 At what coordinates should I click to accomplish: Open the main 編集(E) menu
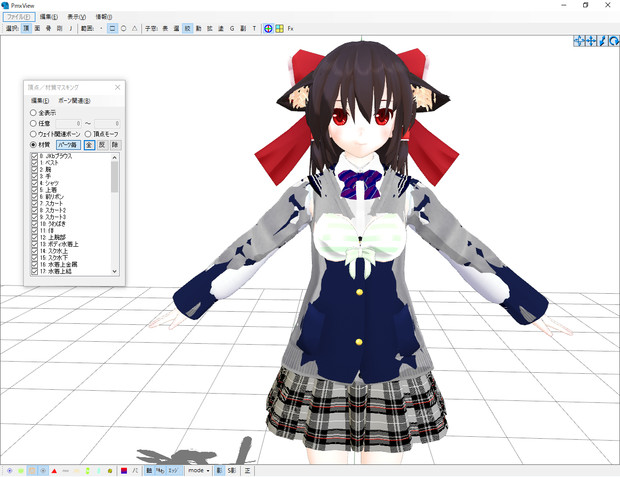pyautogui.click(x=49, y=17)
